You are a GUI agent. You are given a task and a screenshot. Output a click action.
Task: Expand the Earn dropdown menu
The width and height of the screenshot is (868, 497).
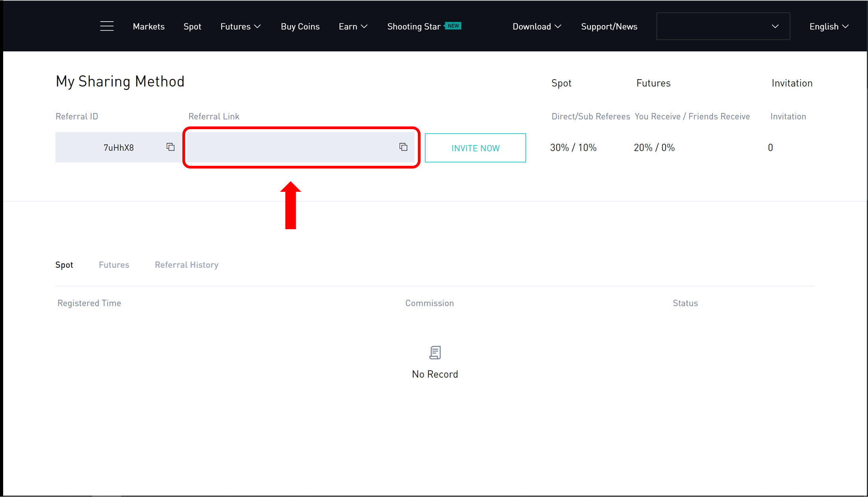pos(353,26)
